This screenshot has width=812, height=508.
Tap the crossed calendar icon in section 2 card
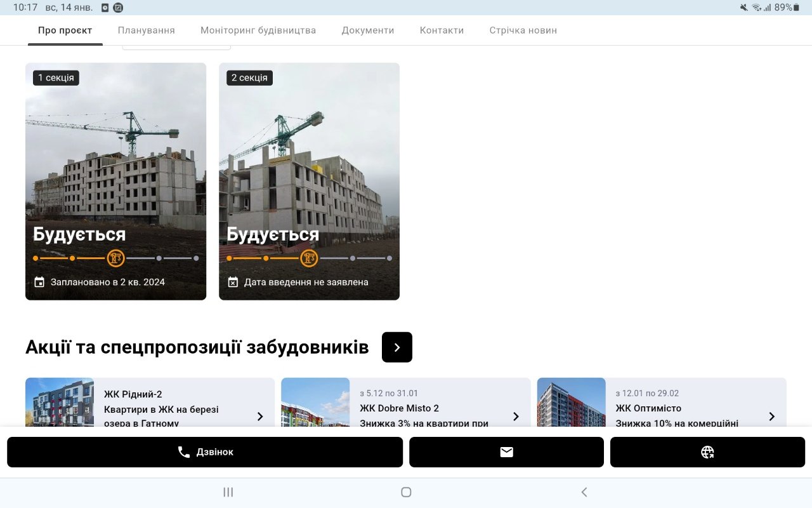click(233, 282)
